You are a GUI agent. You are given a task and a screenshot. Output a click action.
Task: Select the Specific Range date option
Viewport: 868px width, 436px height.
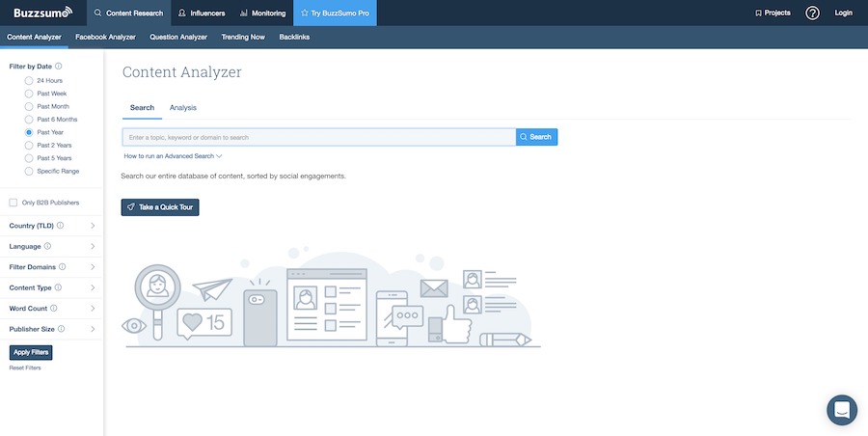click(x=29, y=171)
